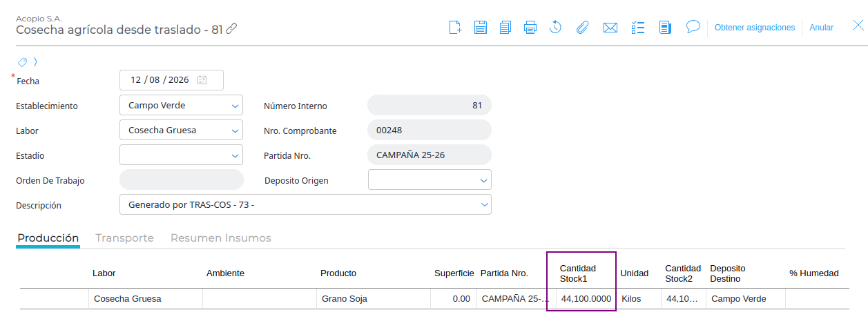Image resolution: width=868 pixels, height=319 pixels.
Task: Send by email with the envelope icon
Action: pyautogui.click(x=610, y=28)
